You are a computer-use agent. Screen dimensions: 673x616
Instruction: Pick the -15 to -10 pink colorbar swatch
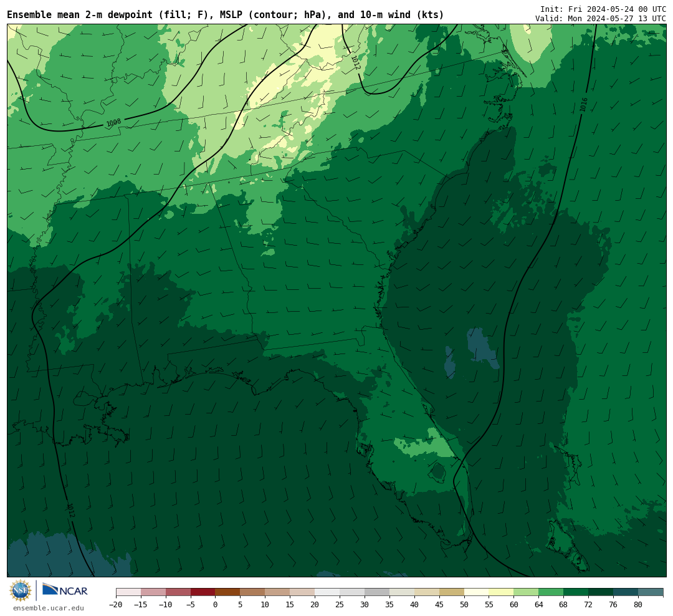[153, 592]
